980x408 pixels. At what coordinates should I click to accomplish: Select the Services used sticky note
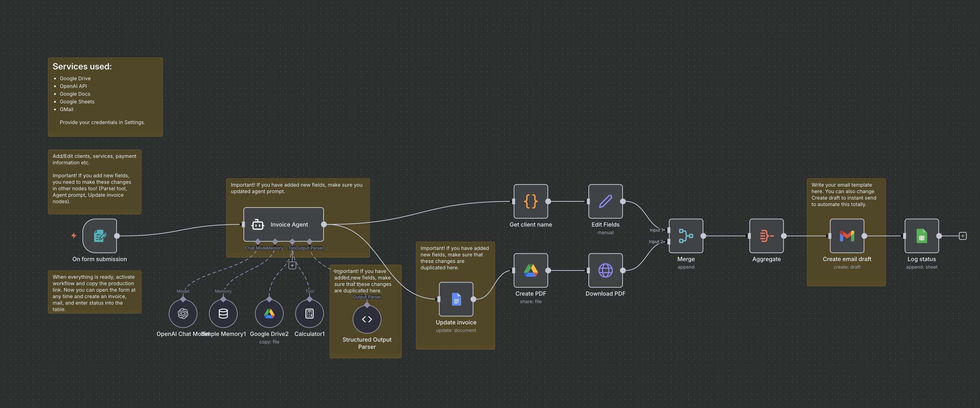point(105,97)
